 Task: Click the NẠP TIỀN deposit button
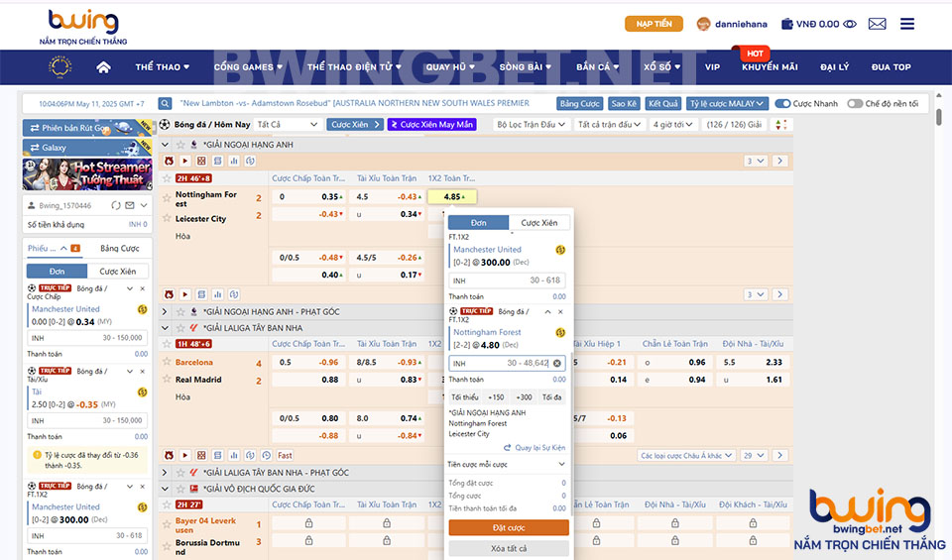(x=654, y=24)
